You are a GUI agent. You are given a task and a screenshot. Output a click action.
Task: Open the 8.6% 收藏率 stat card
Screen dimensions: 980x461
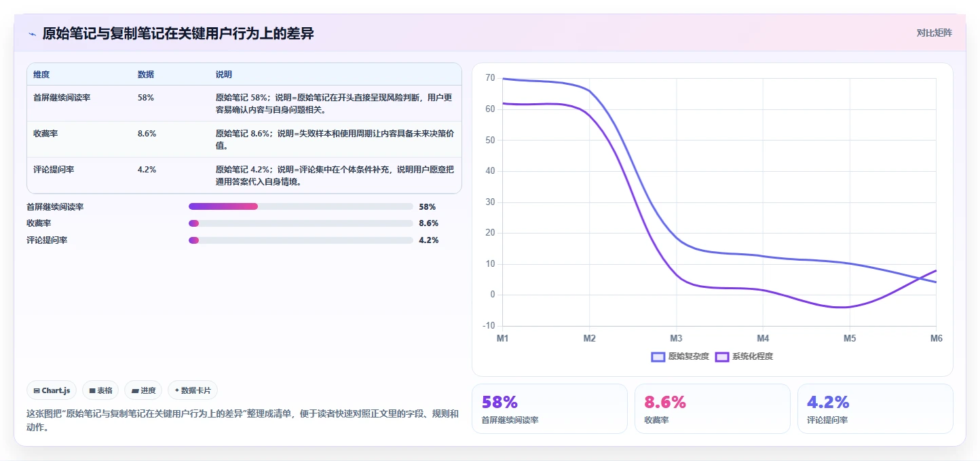(713, 409)
